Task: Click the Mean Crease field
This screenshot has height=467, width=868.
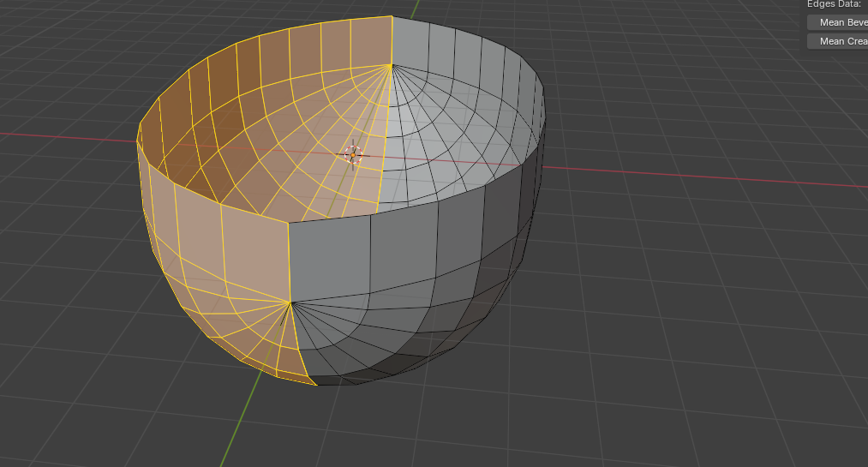Action: pyautogui.click(x=837, y=41)
